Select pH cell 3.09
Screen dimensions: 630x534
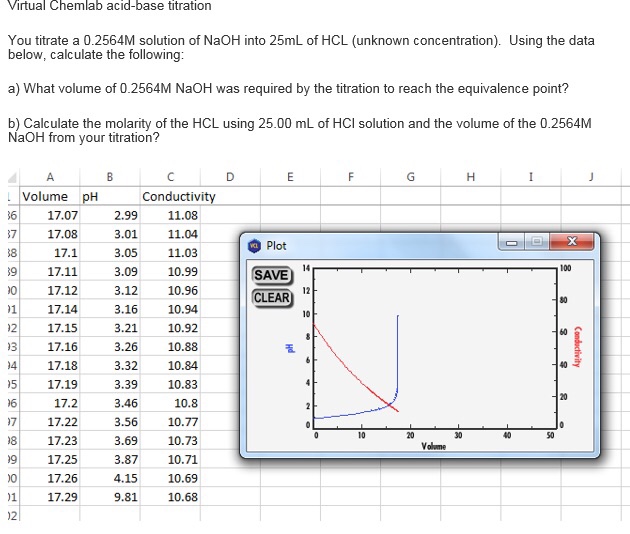[x=110, y=272]
